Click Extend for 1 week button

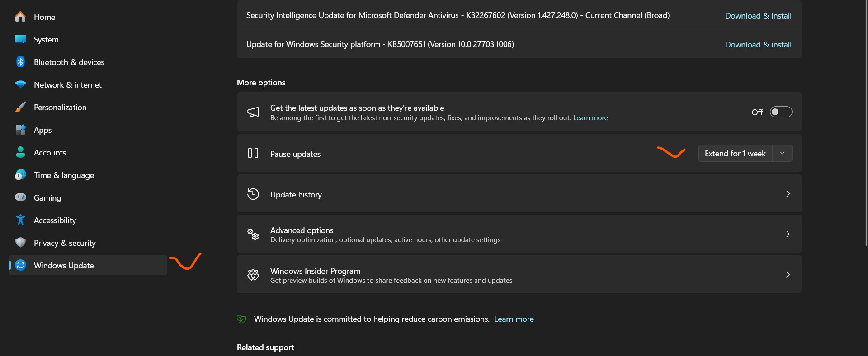(x=735, y=153)
